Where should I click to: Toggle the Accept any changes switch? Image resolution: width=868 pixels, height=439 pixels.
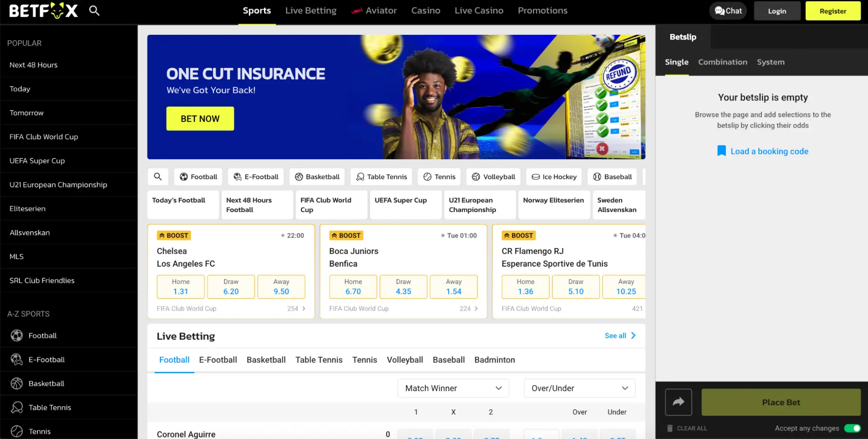[852, 428]
